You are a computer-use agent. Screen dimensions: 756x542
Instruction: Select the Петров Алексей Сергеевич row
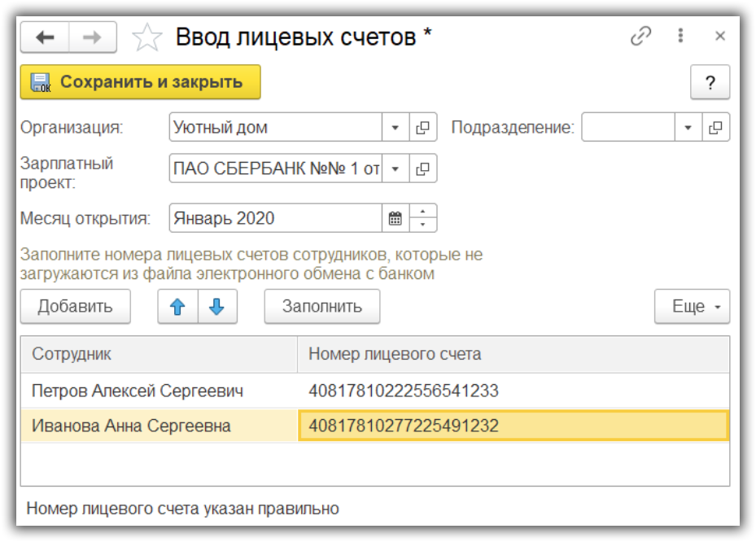point(138,391)
